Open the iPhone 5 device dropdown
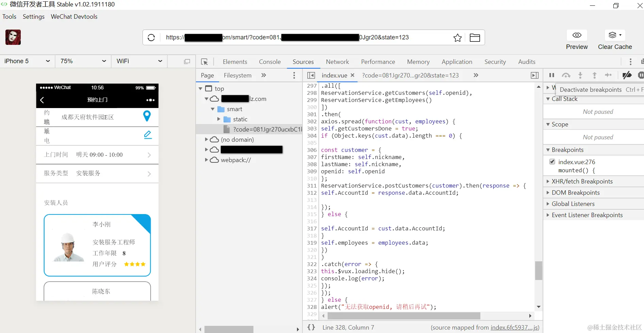The image size is (644, 333). coord(28,61)
